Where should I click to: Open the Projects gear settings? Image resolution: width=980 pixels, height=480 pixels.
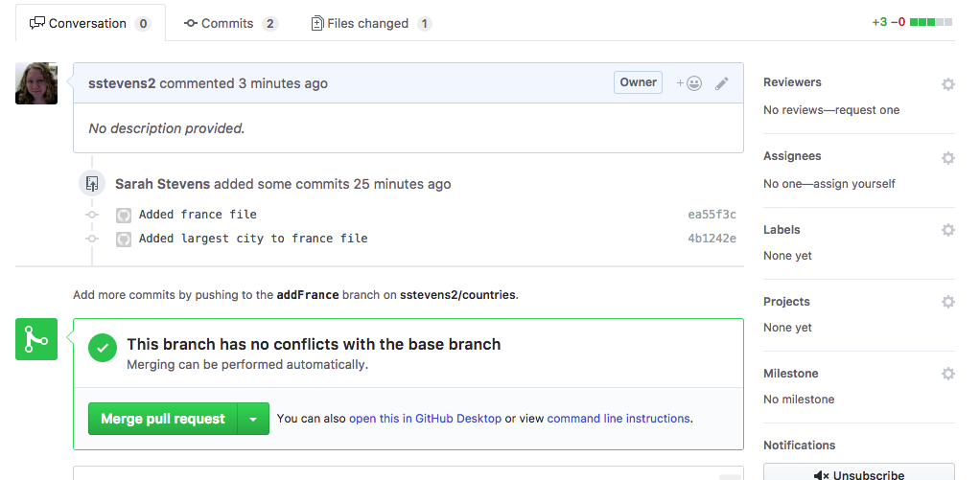[948, 302]
